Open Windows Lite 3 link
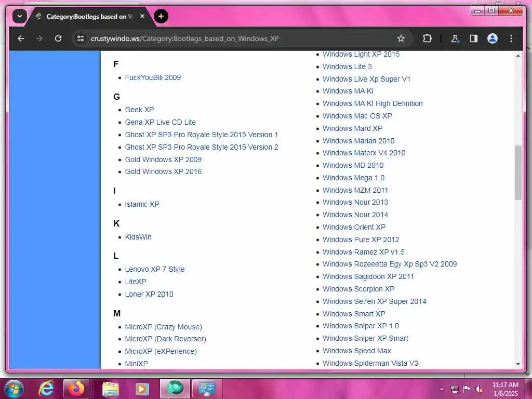This screenshot has width=532, height=399. (347, 67)
